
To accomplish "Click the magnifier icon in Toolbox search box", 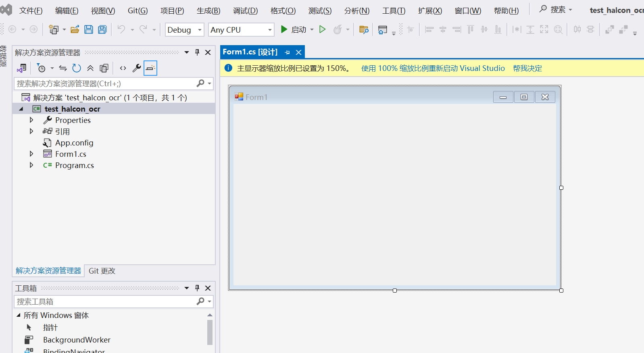I will tap(200, 301).
